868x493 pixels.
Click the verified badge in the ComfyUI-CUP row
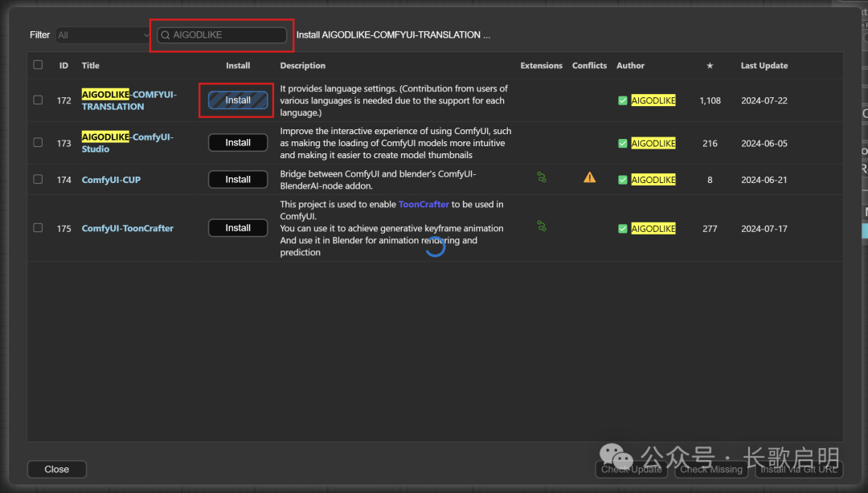click(x=623, y=180)
